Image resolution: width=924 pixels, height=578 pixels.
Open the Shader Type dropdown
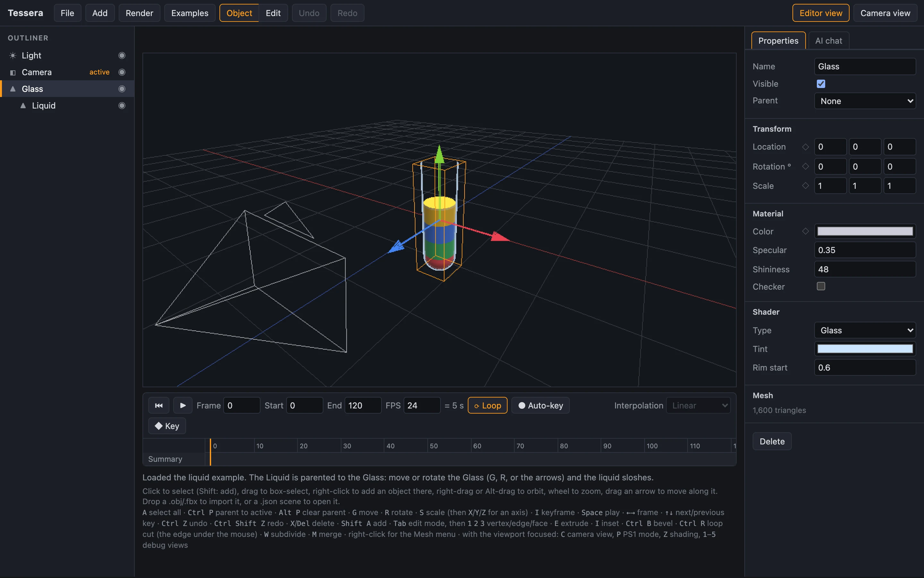pos(865,330)
